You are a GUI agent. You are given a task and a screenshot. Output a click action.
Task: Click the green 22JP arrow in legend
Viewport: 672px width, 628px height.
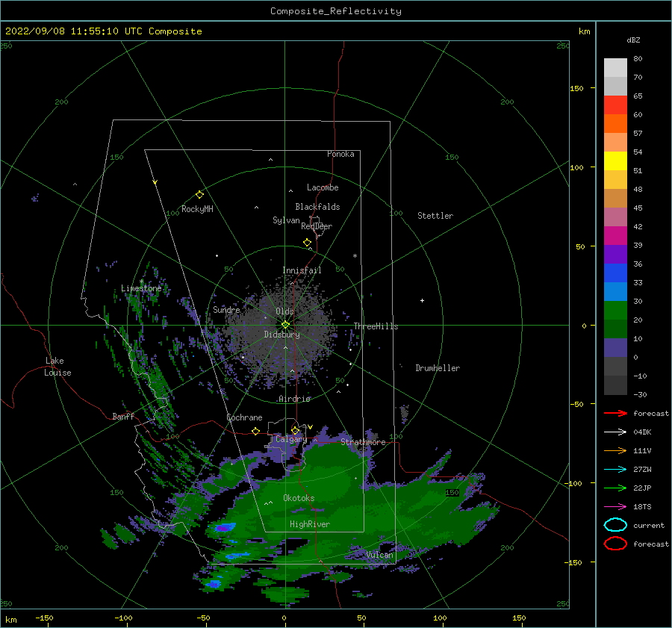tap(615, 488)
